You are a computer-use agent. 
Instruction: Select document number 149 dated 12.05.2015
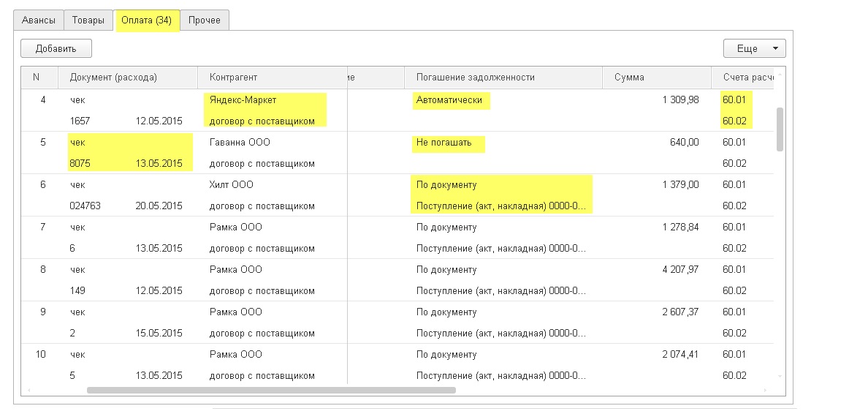[x=77, y=290]
